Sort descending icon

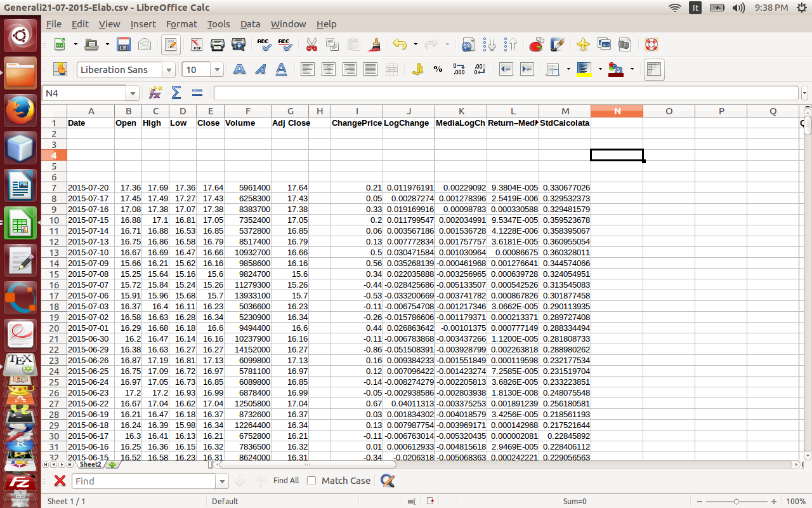[x=510, y=44]
